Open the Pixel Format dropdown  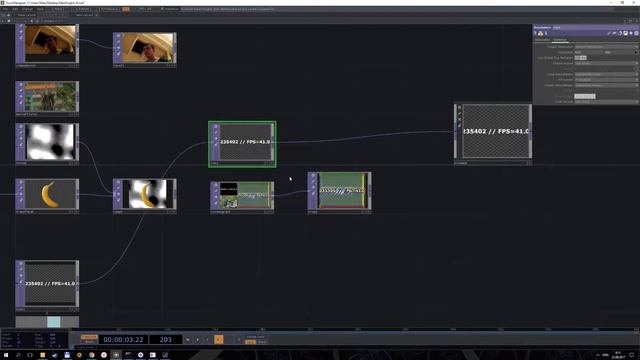pyautogui.click(x=606, y=102)
